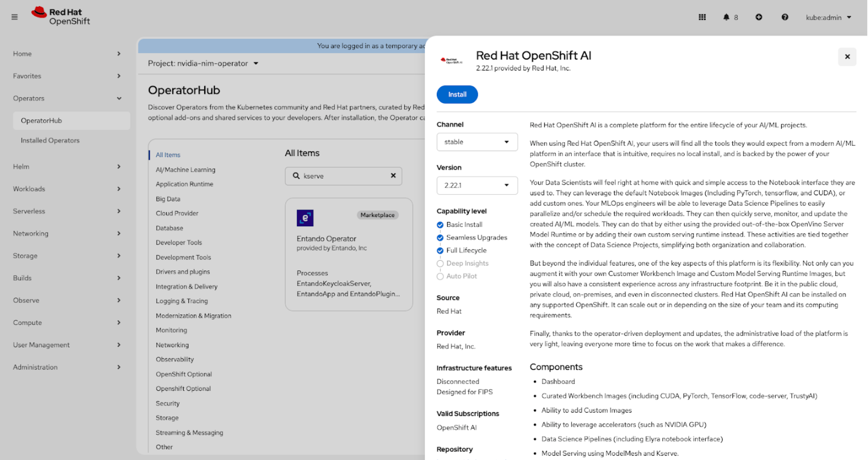This screenshot has height=460, width=868.
Task: Toggle the hamburger navigation menu
Action: coord(15,17)
